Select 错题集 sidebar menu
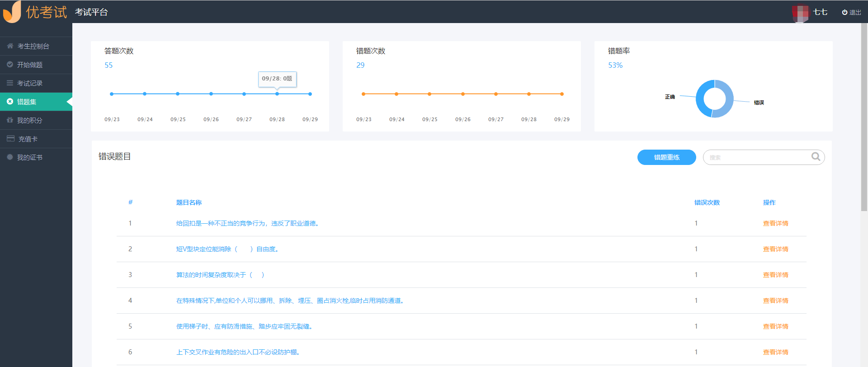The width and height of the screenshot is (868, 367). [x=36, y=102]
